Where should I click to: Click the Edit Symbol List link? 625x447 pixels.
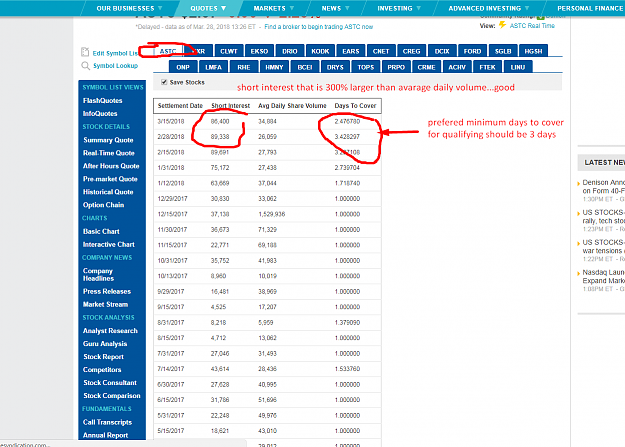point(115,53)
